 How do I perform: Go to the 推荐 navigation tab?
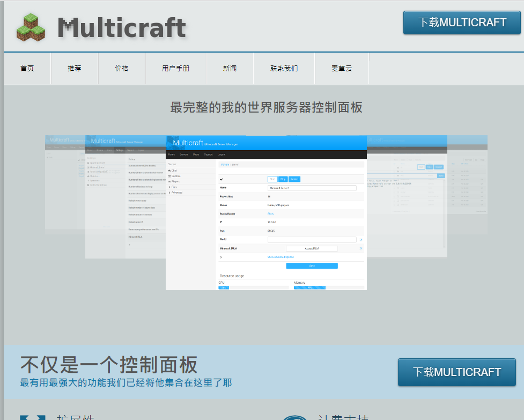point(75,68)
